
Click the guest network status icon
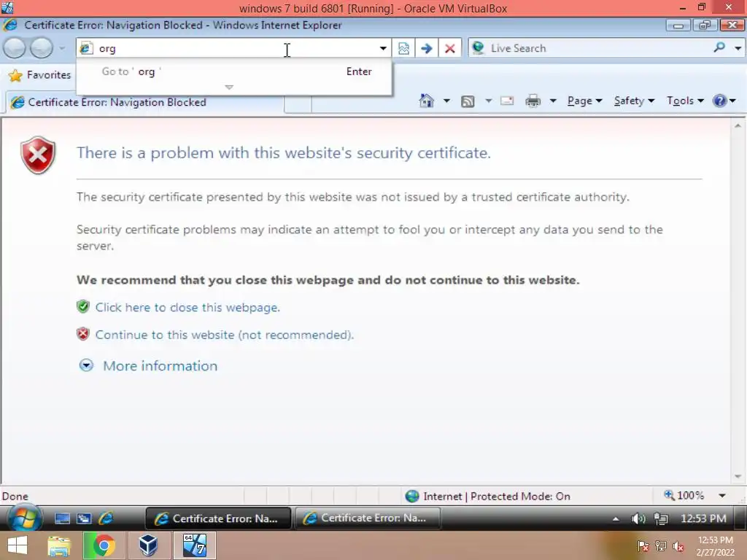pyautogui.click(x=661, y=518)
